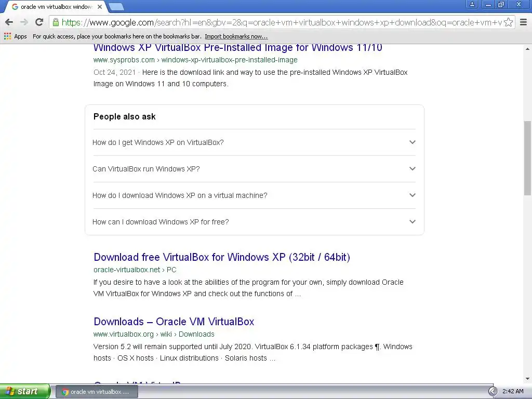Open Windows XP VirtualBox Pre-Installed Image result
The image size is (532, 399).
237,47
